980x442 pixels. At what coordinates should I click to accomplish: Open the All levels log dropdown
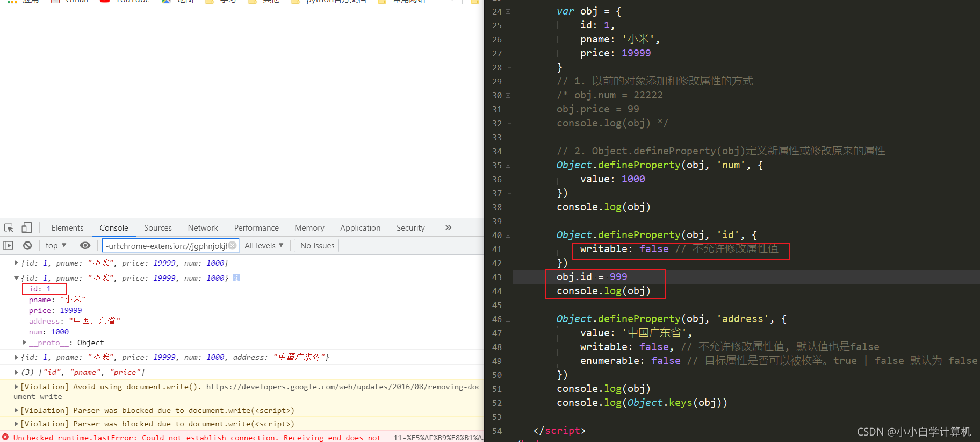pos(264,246)
